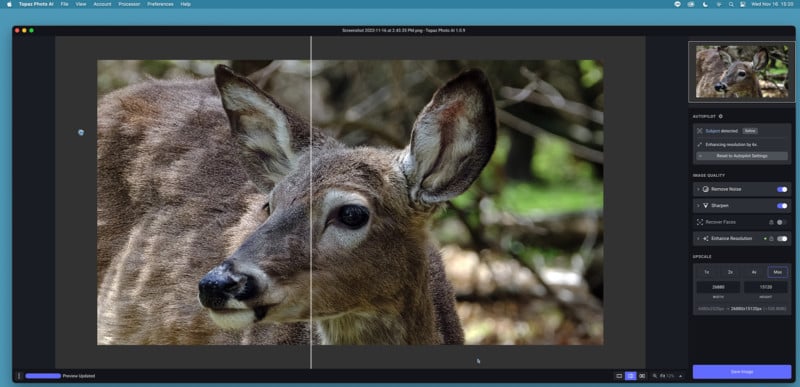Click the three-dot options in bottom-left bar
Screen dimensions: 800x387
(x=19, y=376)
